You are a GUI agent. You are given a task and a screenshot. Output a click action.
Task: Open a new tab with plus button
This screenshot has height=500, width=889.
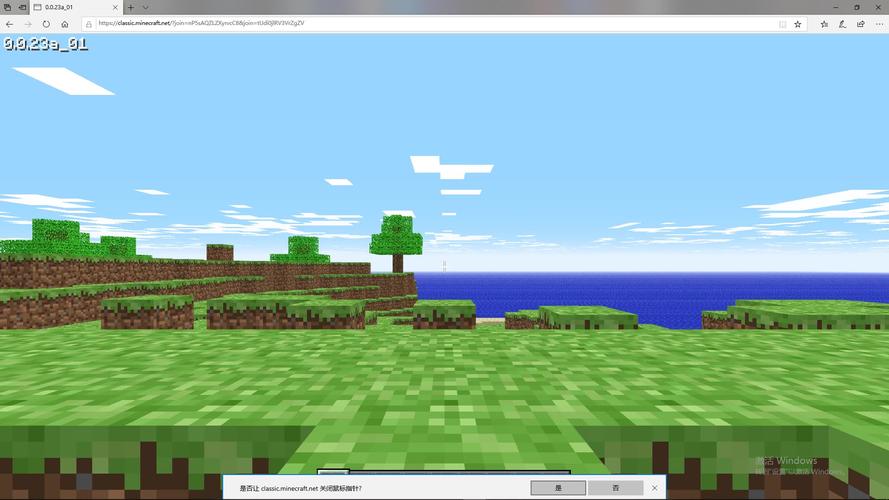(x=132, y=7)
